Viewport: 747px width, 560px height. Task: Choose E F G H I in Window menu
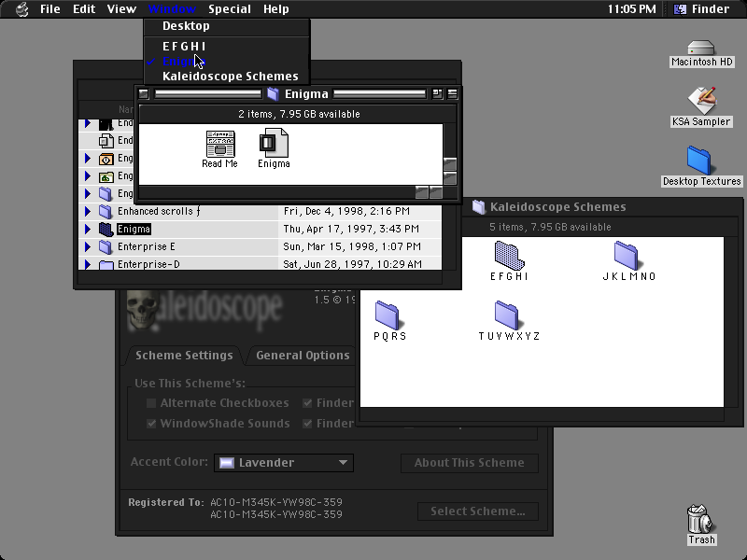[x=227, y=46]
